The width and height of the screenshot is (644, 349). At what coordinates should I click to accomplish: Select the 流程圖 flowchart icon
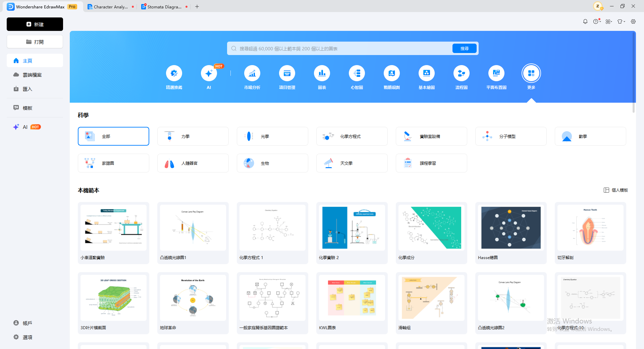[x=462, y=73]
